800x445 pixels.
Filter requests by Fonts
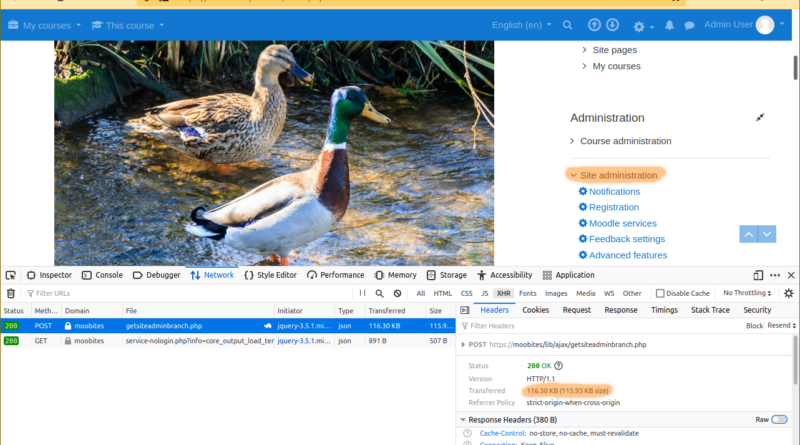tap(528, 293)
